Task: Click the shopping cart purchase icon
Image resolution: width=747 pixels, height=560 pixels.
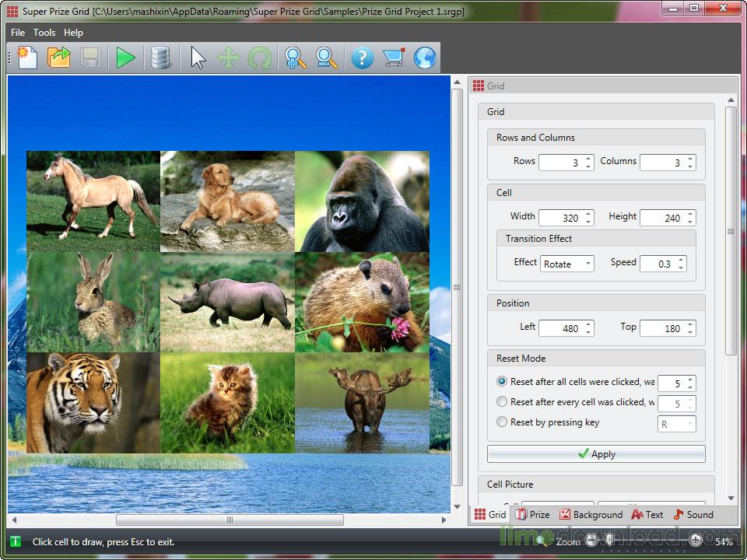Action: 394,57
